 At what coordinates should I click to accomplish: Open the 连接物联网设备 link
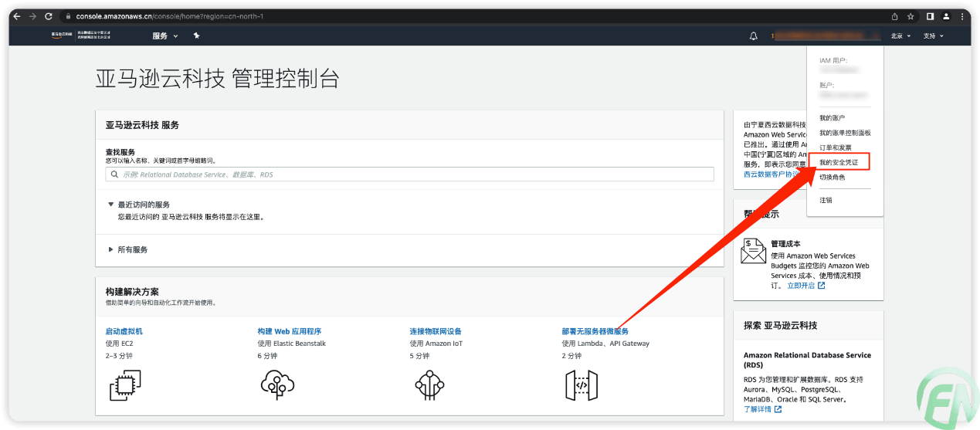point(436,331)
